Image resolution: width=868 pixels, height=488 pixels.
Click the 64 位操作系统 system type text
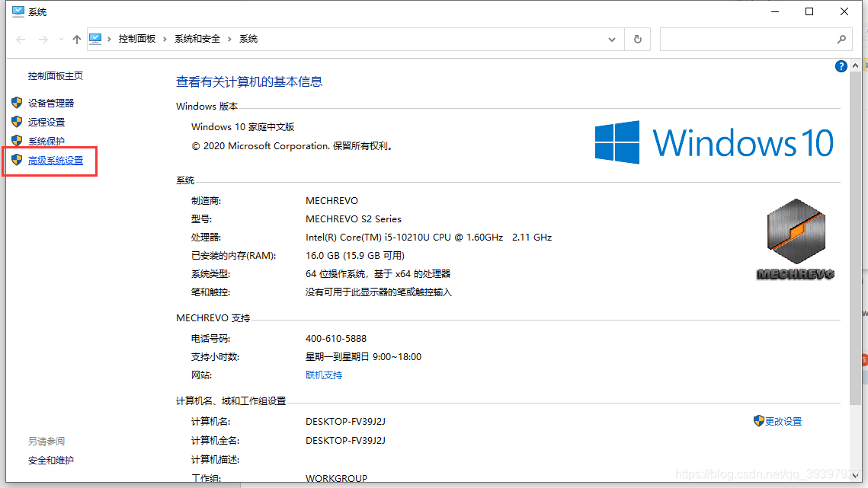pyautogui.click(x=378, y=274)
